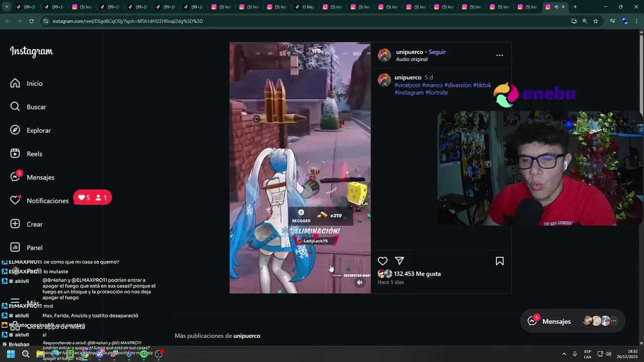Screen dimensions: 644x362
Task: Share the reel with paper-plane icon
Action: coord(399,261)
